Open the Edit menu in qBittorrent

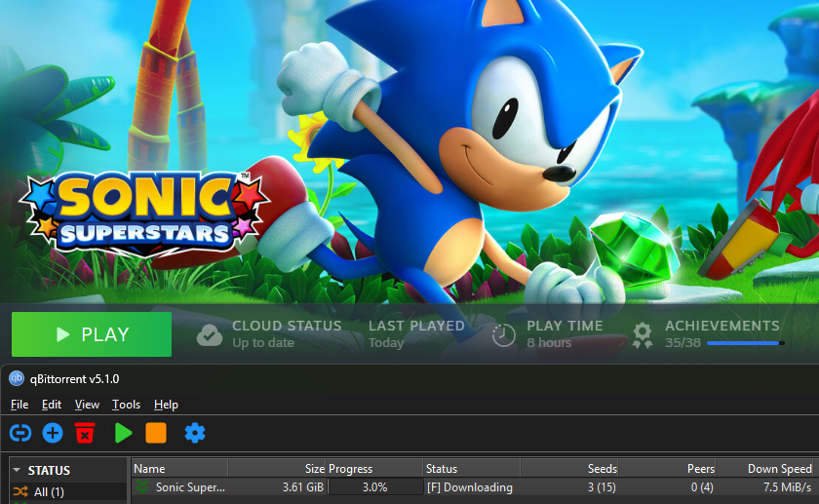(x=51, y=405)
